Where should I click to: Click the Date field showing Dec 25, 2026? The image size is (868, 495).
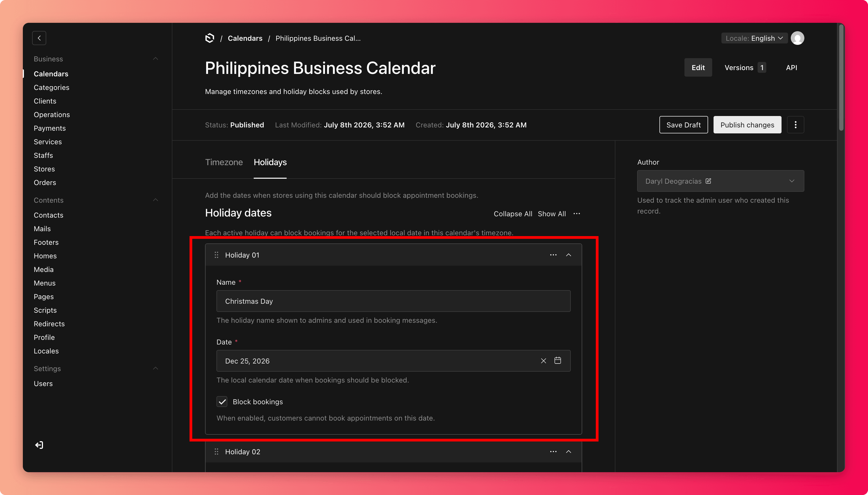pyautogui.click(x=393, y=361)
